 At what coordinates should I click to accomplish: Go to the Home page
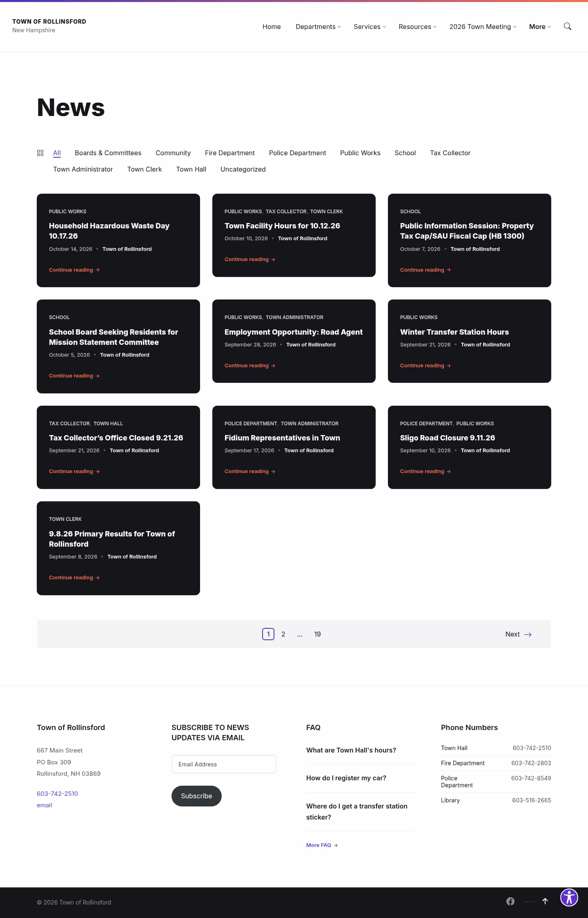point(272,27)
